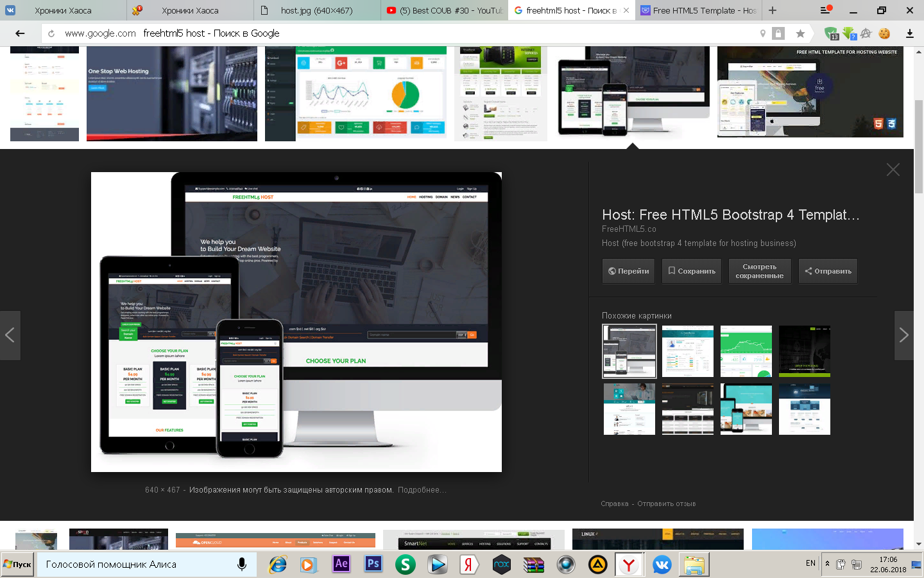This screenshot has height=578, width=924.
Task: Open the Подробнее copyright link
Action: (x=421, y=490)
